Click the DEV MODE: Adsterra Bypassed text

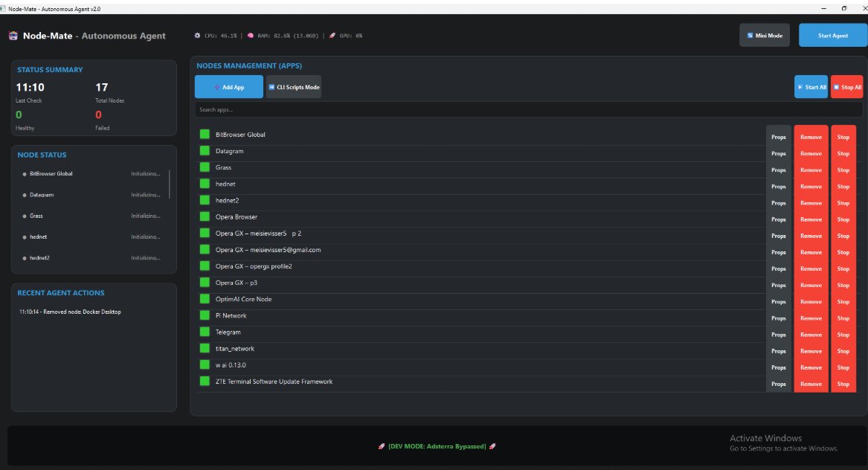[437, 446]
